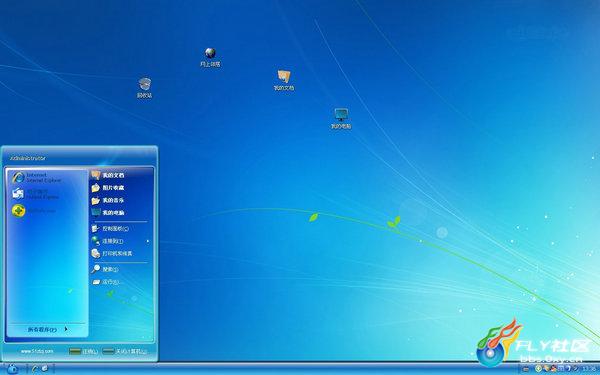Open the Network Neighborhood (网上邻居) desktop icon

click(x=210, y=57)
